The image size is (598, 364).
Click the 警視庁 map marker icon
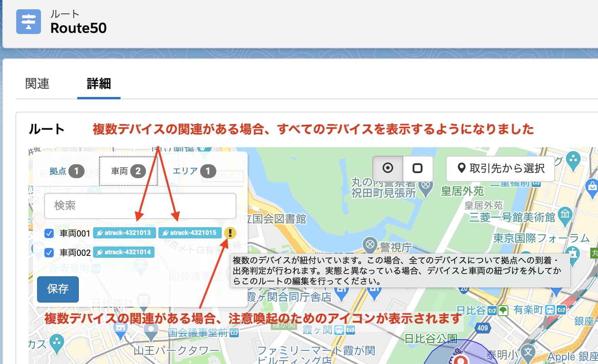tap(370, 245)
